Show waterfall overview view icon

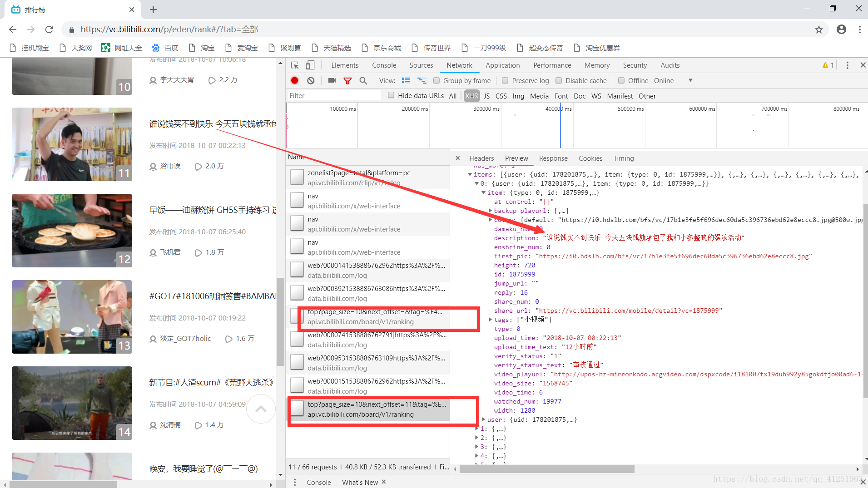422,80
